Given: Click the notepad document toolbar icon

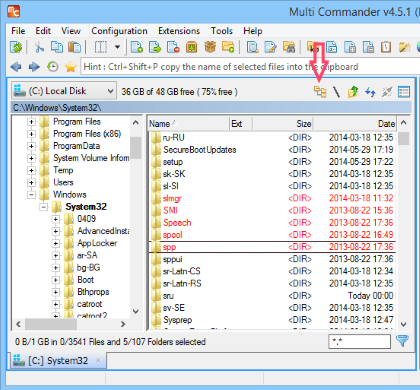Looking at the screenshot, I should pyautogui.click(x=386, y=47).
